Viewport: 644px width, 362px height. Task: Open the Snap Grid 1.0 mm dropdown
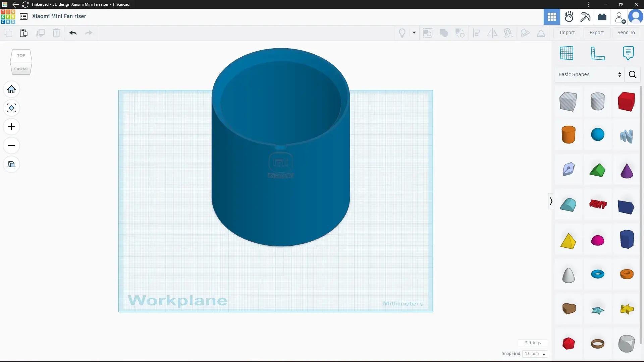535,354
